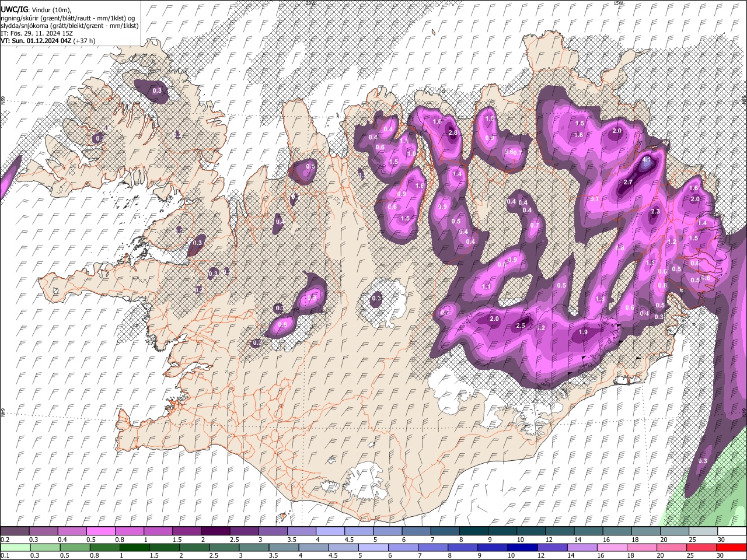Select lower legend periwinkle swatch starting at 6

pyautogui.click(x=403, y=547)
